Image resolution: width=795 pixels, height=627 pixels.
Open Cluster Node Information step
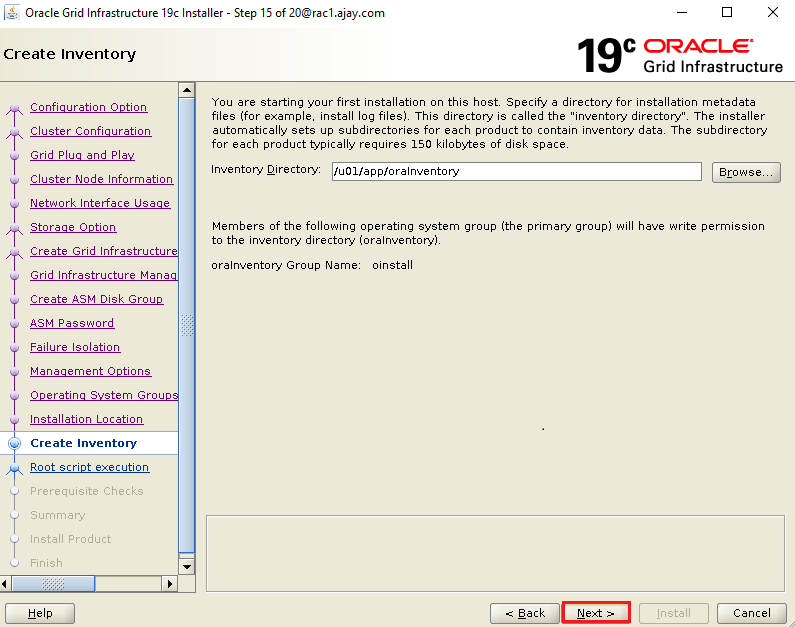click(101, 179)
